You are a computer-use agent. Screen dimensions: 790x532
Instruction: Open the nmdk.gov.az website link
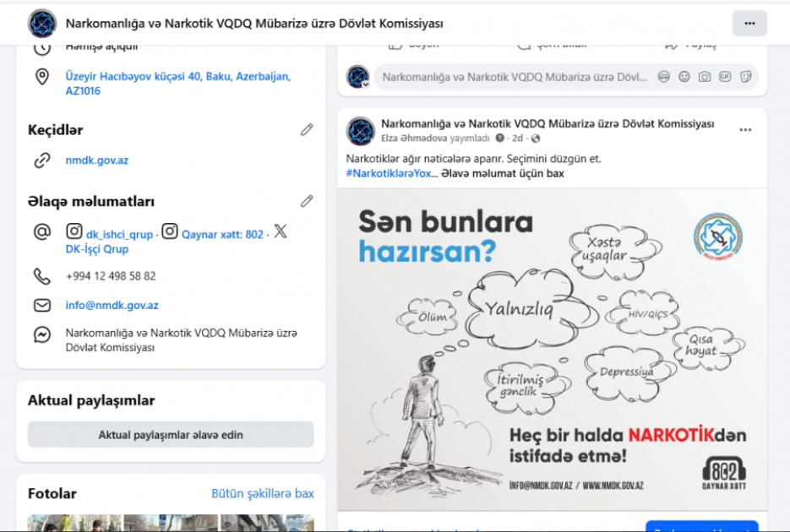click(x=97, y=160)
